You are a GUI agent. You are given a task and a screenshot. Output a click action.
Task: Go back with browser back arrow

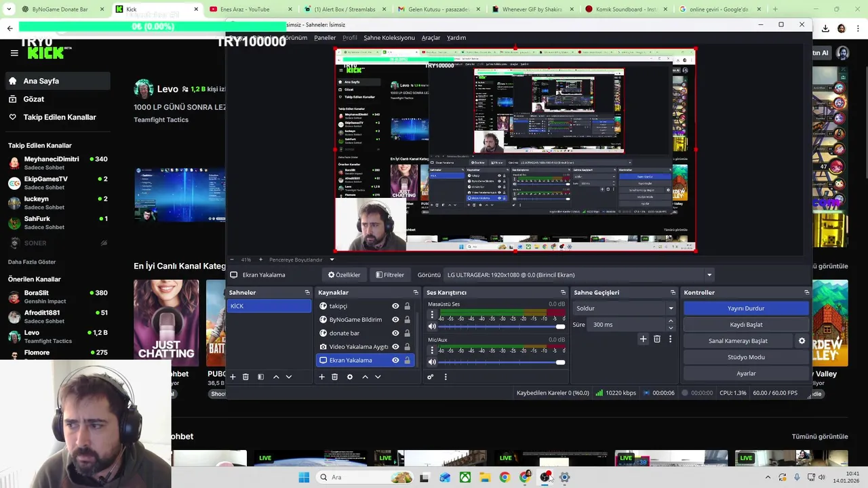click(9, 28)
